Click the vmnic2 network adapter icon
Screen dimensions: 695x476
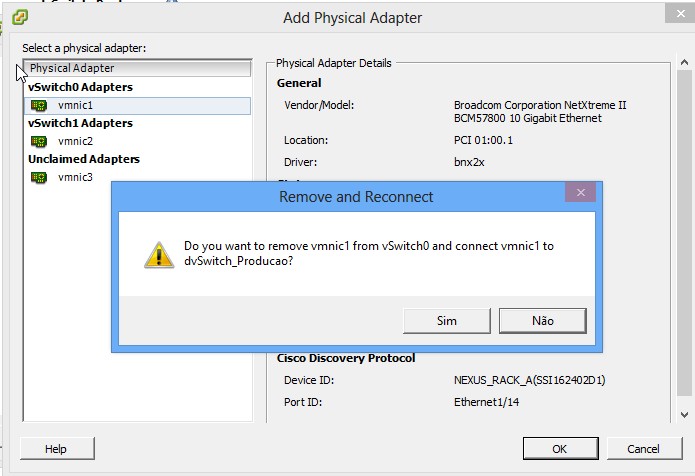[x=39, y=141]
